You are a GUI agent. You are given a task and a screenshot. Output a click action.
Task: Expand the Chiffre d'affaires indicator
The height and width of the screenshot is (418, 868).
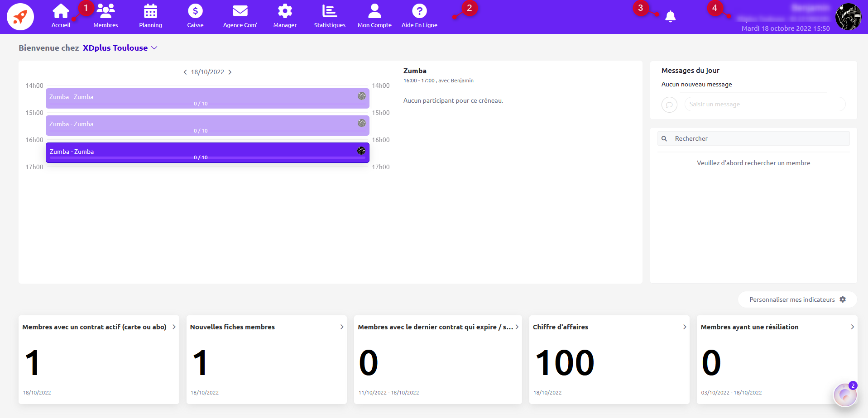685,327
